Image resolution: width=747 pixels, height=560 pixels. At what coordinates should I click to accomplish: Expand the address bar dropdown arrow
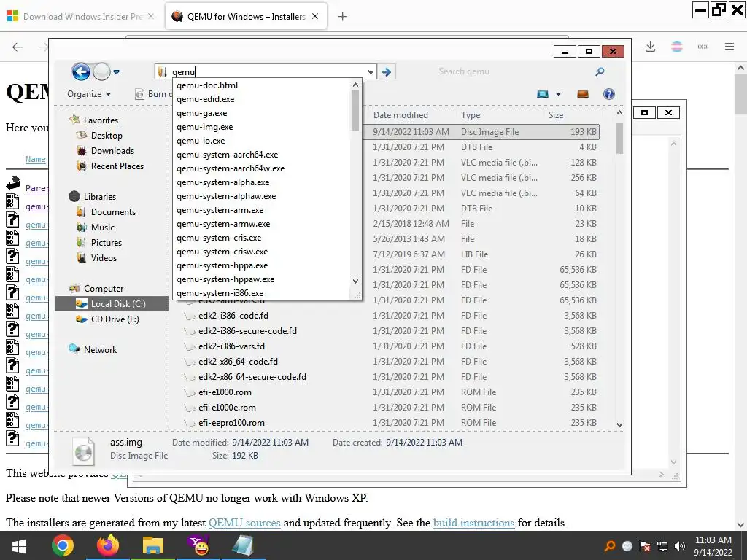click(371, 72)
